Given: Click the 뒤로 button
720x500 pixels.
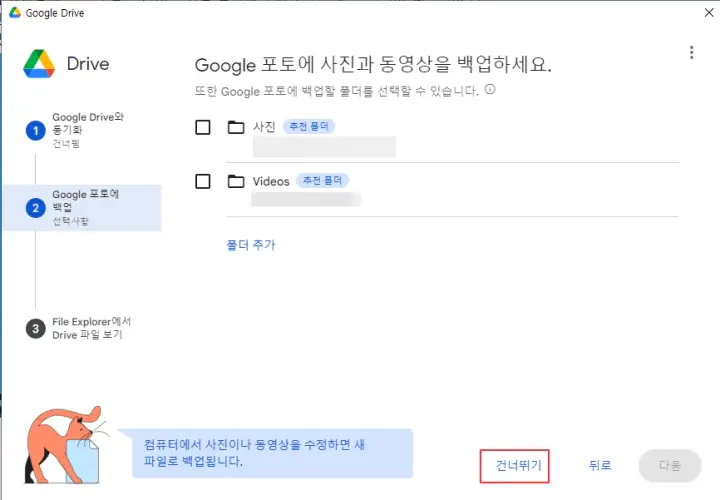Looking at the screenshot, I should pos(600,466).
